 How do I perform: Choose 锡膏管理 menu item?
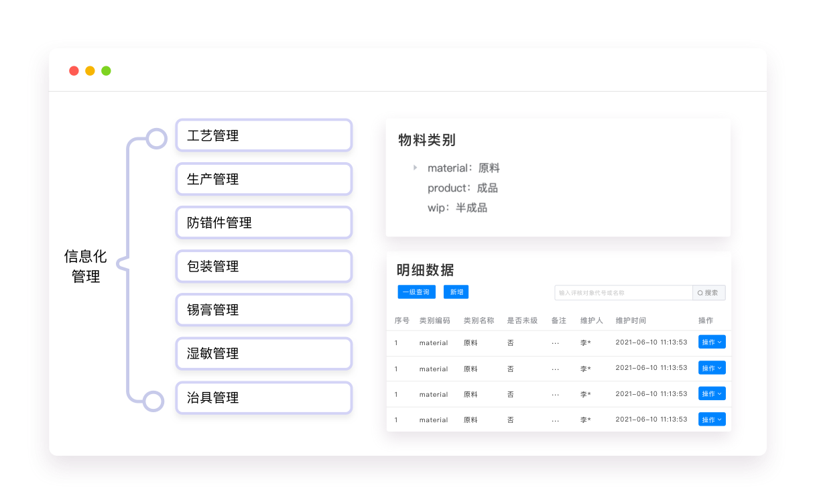pyautogui.click(x=263, y=310)
